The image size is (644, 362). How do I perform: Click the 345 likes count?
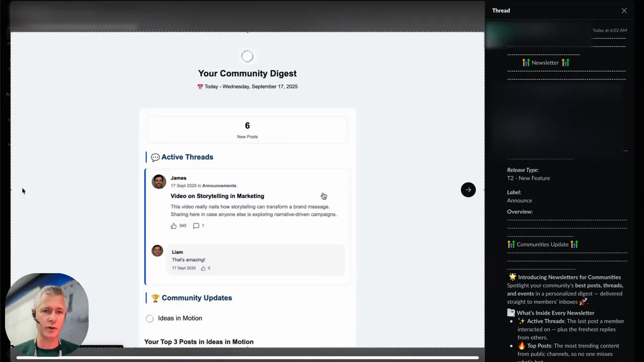point(183,226)
